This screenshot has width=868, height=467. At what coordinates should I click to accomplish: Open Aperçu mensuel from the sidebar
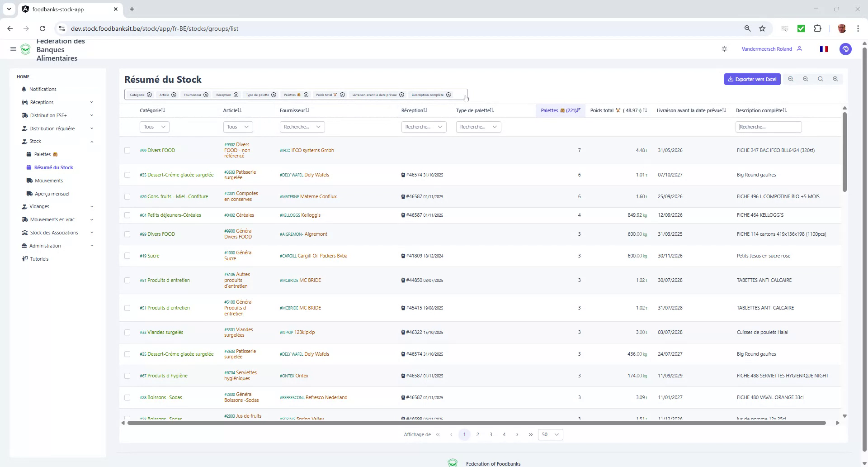52,193
